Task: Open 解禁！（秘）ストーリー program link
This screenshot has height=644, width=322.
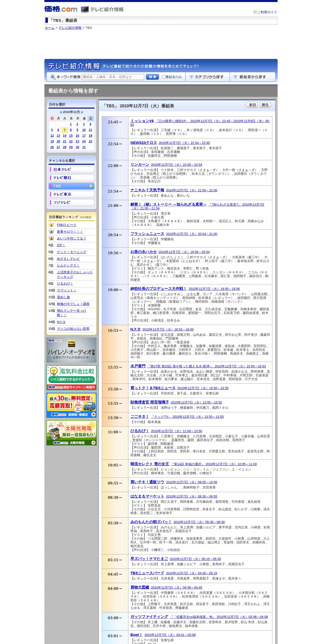Action: (x=168, y=204)
